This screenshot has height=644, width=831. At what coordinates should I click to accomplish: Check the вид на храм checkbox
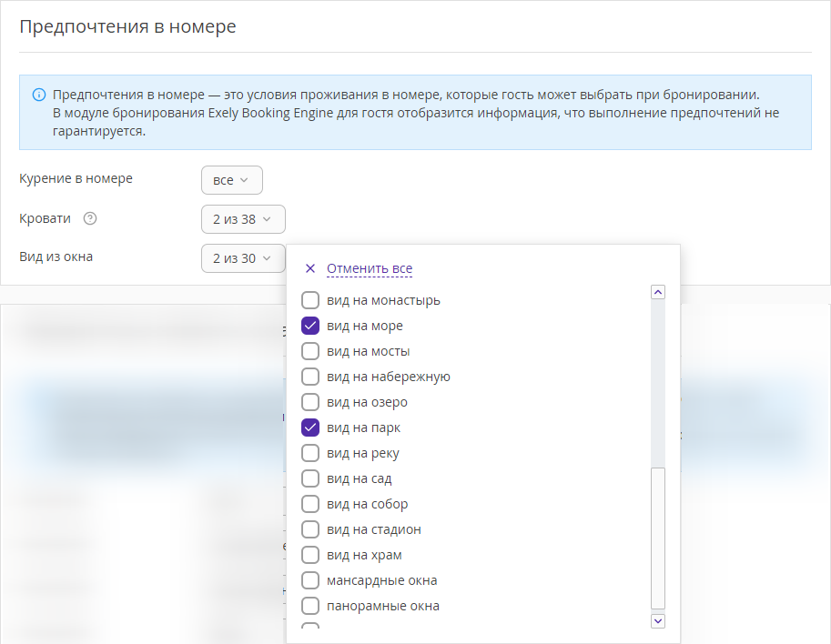tap(310, 555)
